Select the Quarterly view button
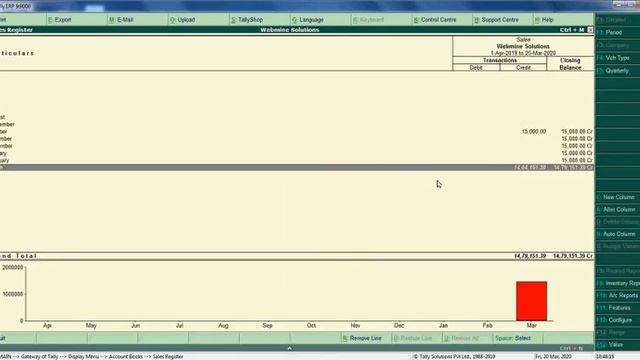Viewport: 640px width, 360px height. pos(618,71)
